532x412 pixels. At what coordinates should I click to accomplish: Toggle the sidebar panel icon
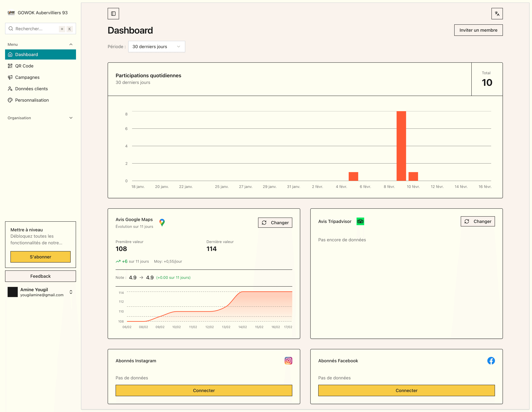(113, 14)
